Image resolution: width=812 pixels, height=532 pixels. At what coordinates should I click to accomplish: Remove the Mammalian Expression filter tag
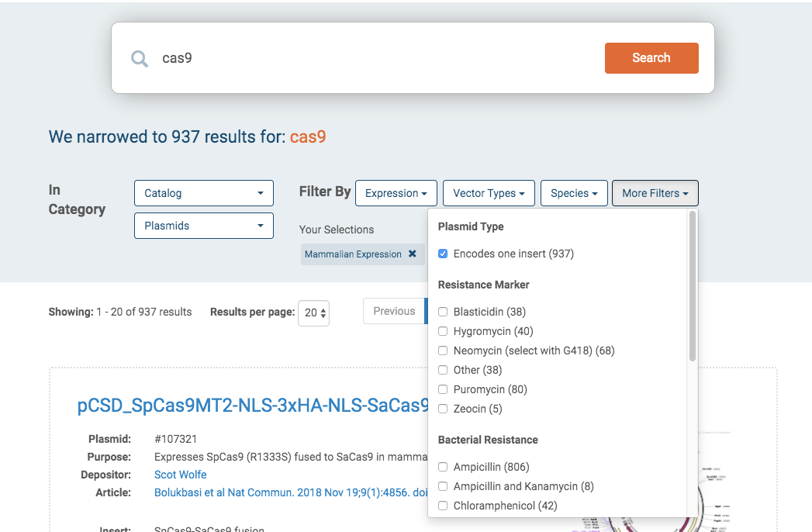pos(413,254)
